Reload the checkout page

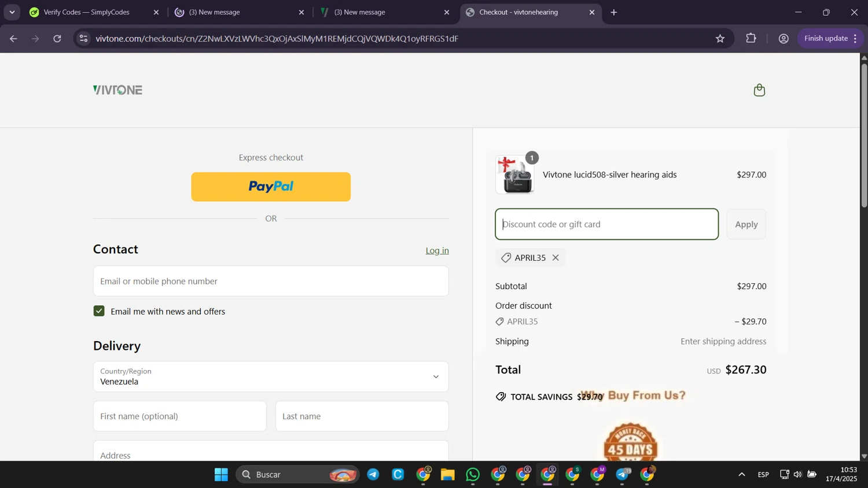pos(57,39)
